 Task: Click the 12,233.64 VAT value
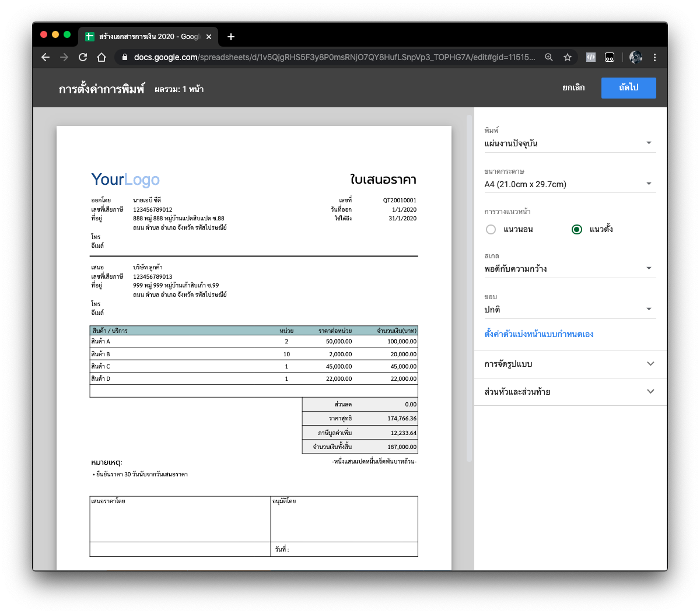[x=404, y=433]
